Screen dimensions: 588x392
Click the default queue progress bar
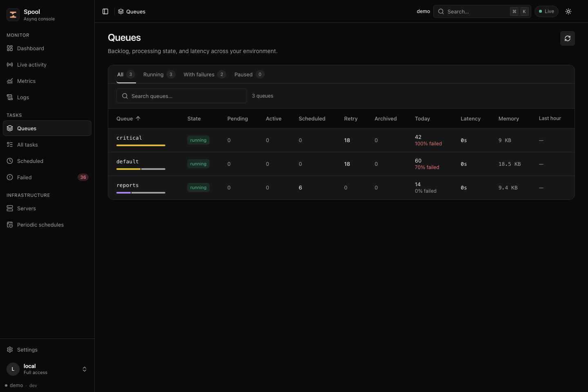141,169
